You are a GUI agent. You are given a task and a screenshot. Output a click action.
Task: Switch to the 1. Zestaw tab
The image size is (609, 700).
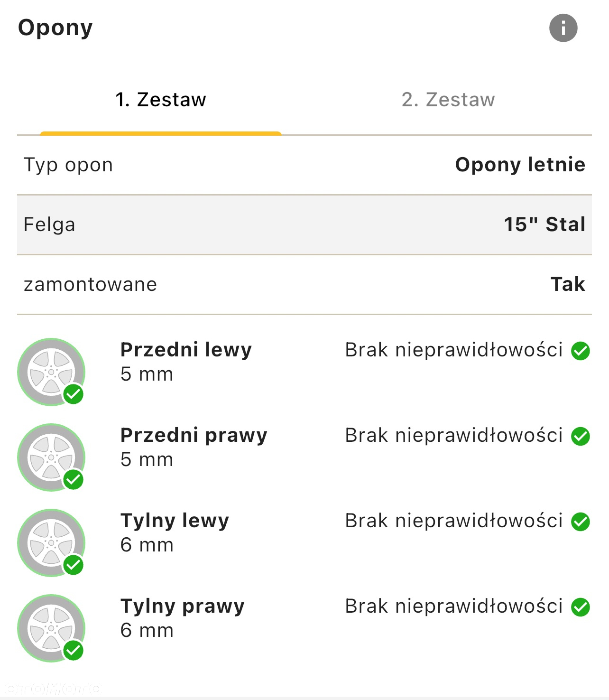[161, 100]
